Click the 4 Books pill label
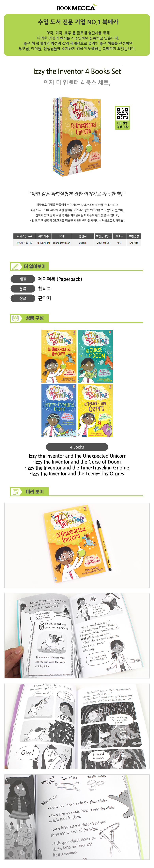This screenshot has height=868, width=154. click(77, 447)
